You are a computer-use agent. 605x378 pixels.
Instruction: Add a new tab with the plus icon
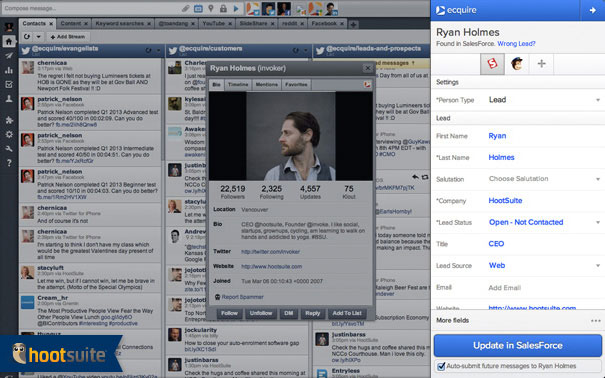click(x=353, y=24)
